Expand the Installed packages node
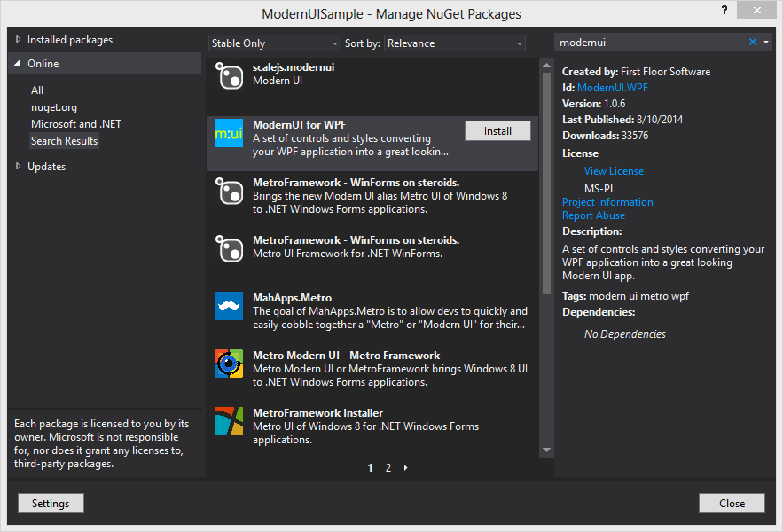 point(18,40)
